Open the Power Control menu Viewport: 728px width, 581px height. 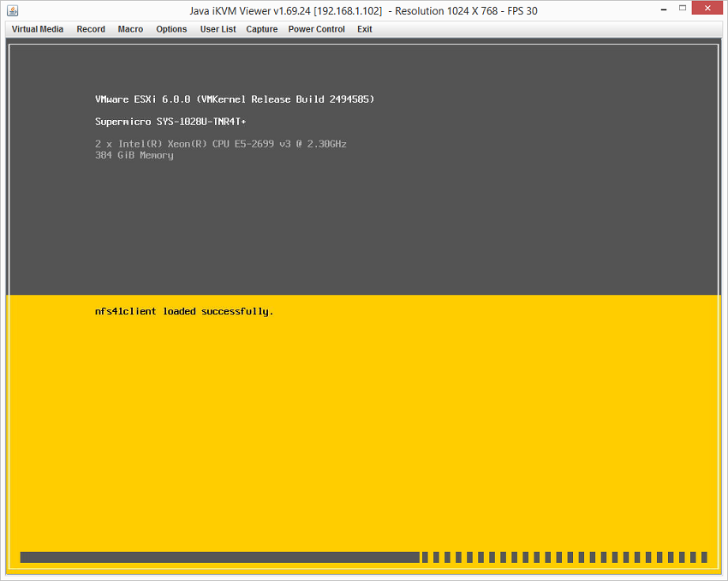[x=316, y=29]
